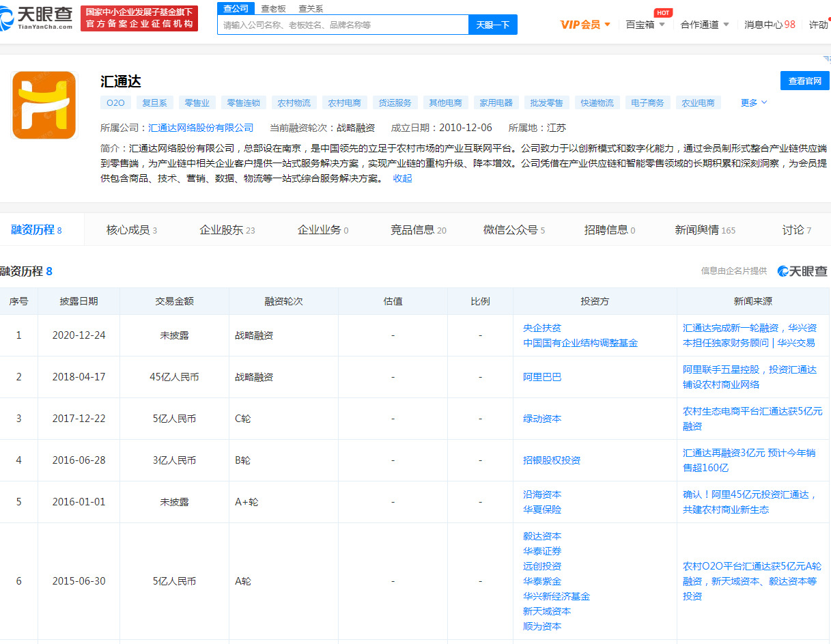Click the 快递物流 tag

597,103
